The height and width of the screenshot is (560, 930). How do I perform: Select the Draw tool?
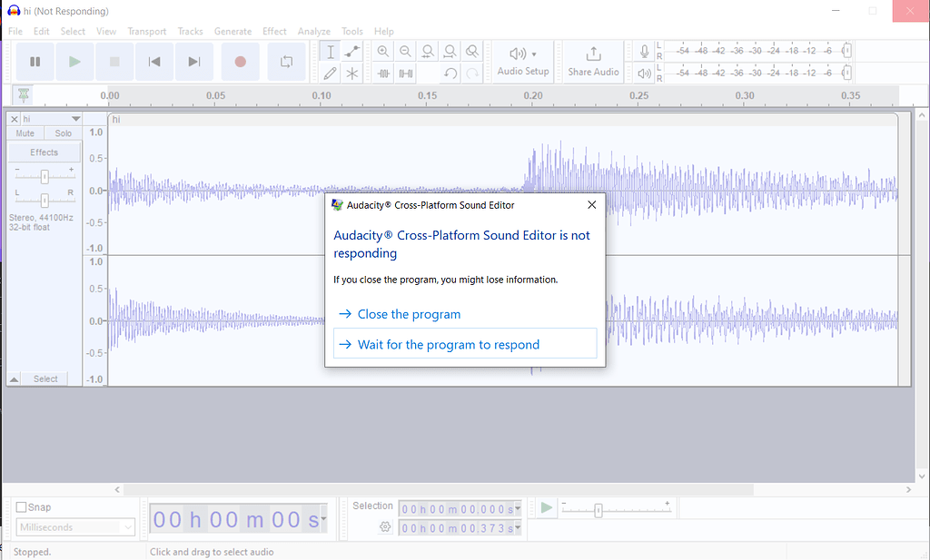coord(330,73)
